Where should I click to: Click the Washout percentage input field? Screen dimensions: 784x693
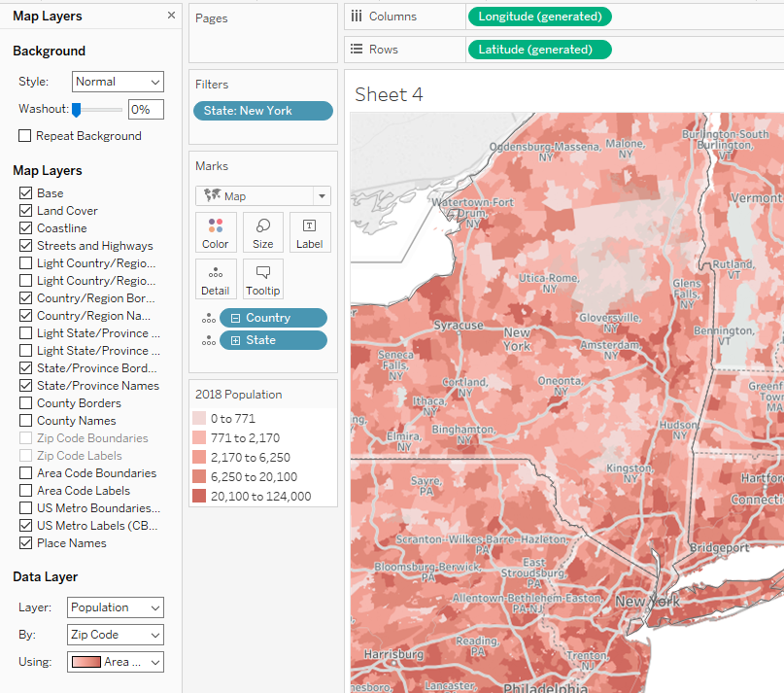(x=146, y=110)
